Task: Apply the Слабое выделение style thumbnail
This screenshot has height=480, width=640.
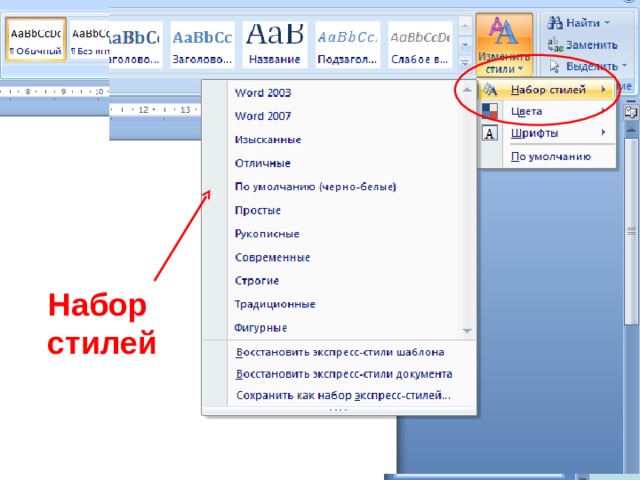Action: 420,44
